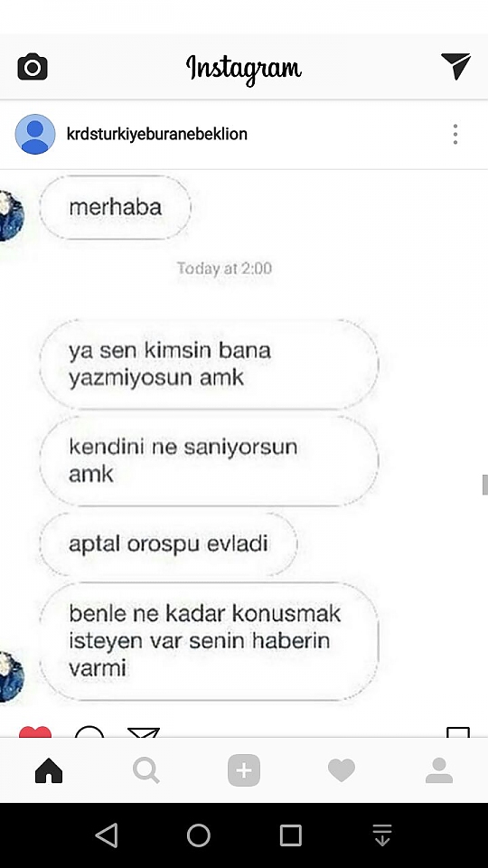The width and height of the screenshot is (488, 868).
Task: Open direct messages paper plane icon
Action: (x=455, y=66)
